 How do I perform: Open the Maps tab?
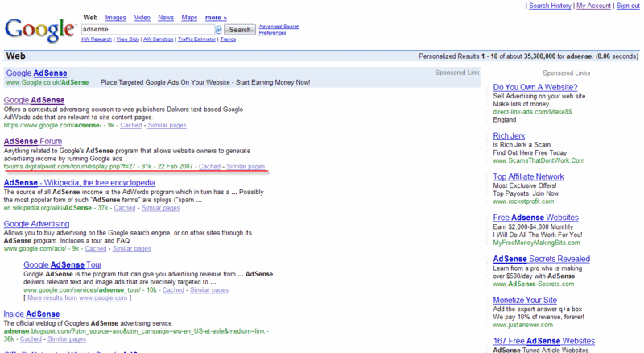point(189,18)
